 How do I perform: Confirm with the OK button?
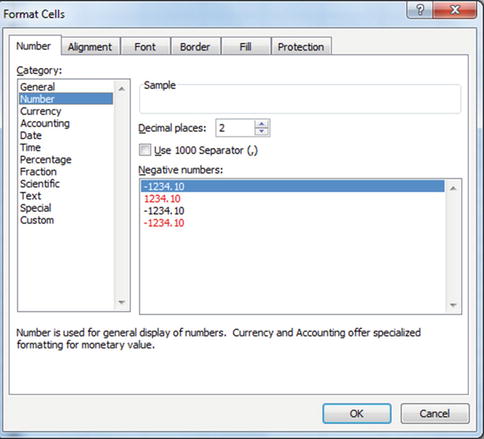pos(357,414)
